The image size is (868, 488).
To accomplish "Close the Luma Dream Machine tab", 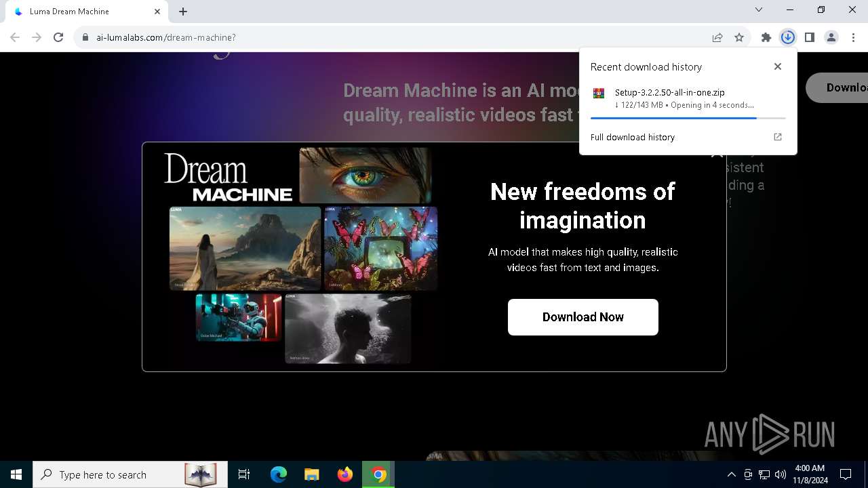I will (x=157, y=12).
